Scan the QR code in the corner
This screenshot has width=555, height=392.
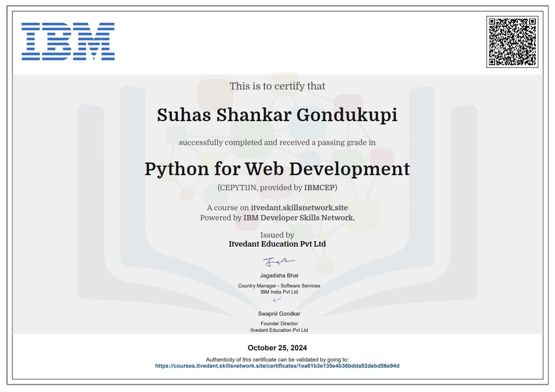512,42
